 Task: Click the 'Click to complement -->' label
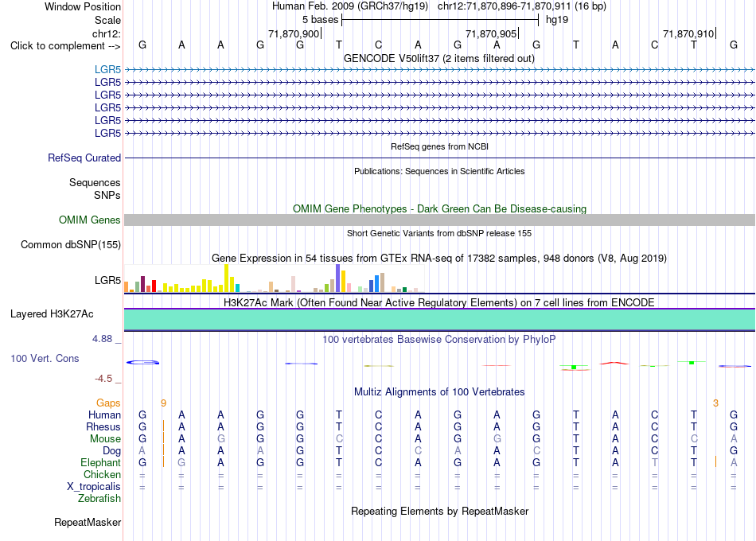click(x=65, y=46)
